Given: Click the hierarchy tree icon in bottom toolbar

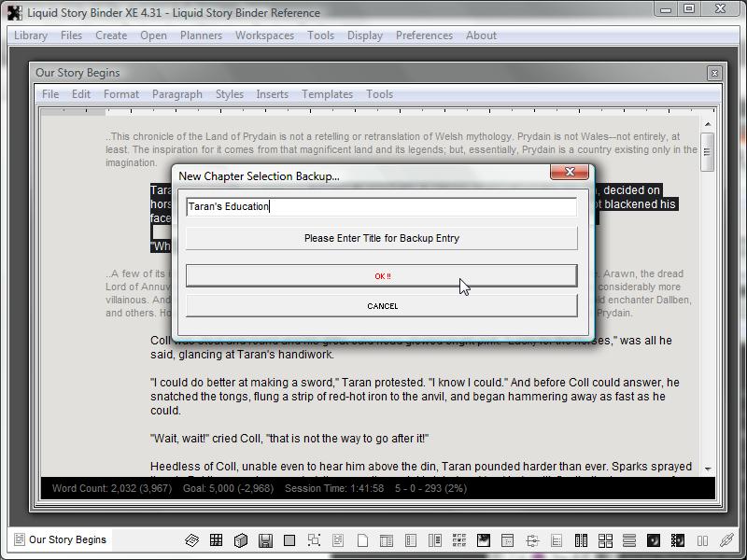Looking at the screenshot, I should 532,540.
